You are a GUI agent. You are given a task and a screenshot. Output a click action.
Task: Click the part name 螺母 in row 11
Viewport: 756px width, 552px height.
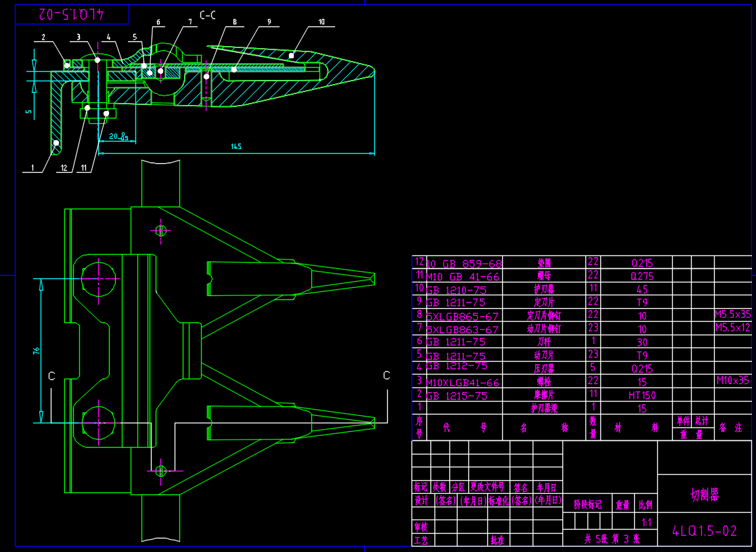(x=544, y=276)
